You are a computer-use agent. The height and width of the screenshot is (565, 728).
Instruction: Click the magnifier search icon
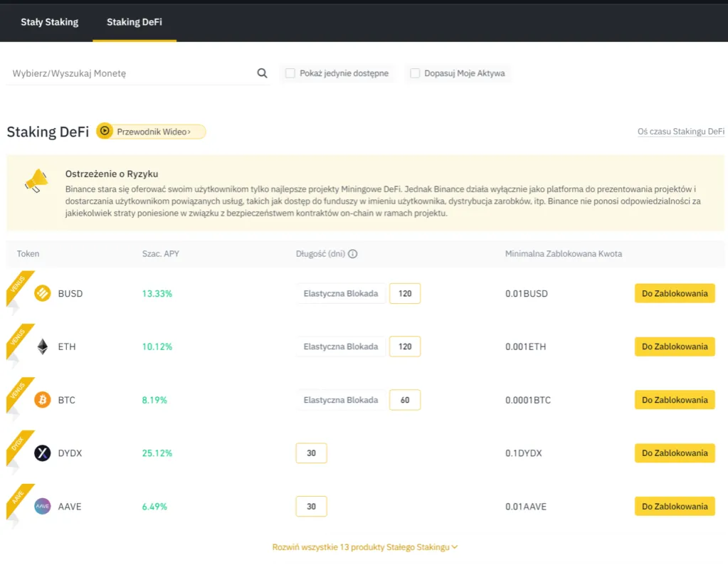pos(263,73)
